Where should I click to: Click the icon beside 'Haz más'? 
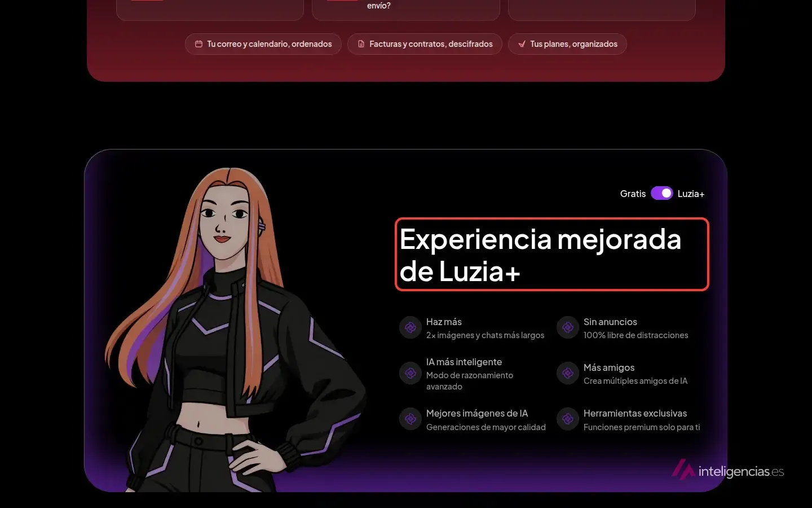click(411, 327)
